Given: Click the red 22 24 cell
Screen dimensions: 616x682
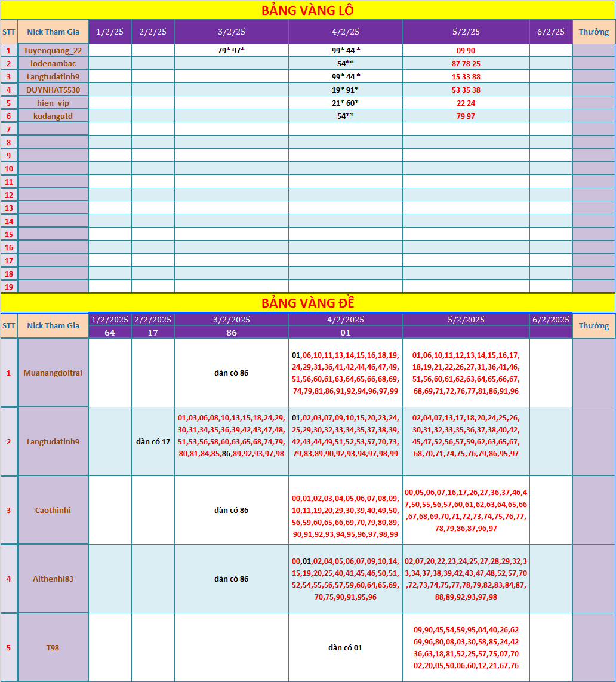Looking at the screenshot, I should [x=466, y=103].
